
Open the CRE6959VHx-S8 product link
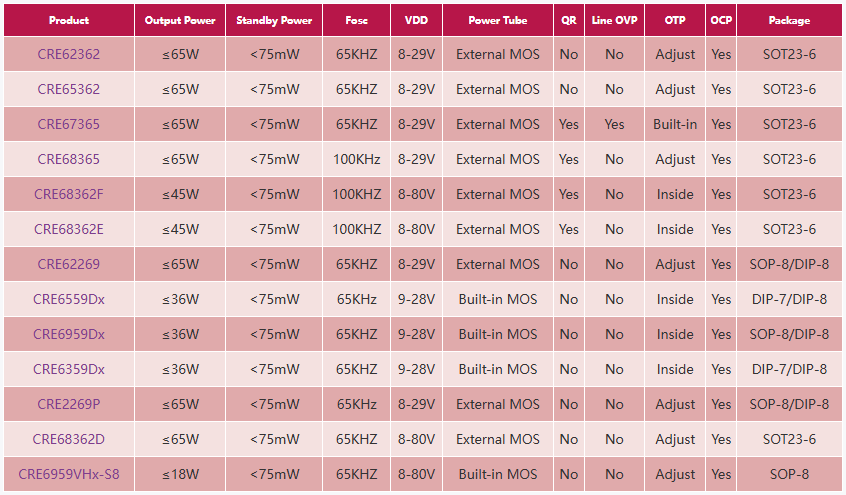pos(69,474)
